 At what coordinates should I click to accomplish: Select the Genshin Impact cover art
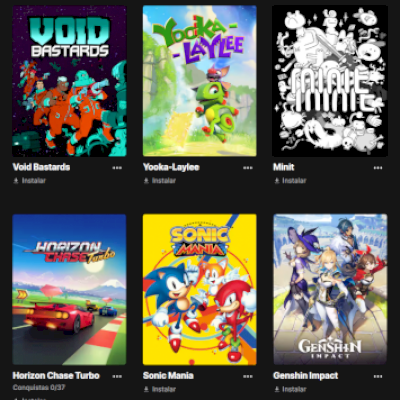(x=330, y=289)
